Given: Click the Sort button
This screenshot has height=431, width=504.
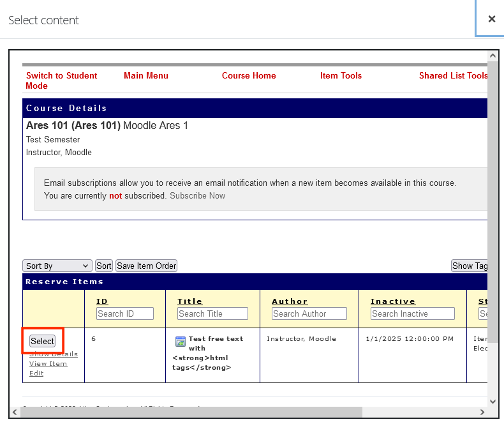Looking at the screenshot, I should point(103,266).
